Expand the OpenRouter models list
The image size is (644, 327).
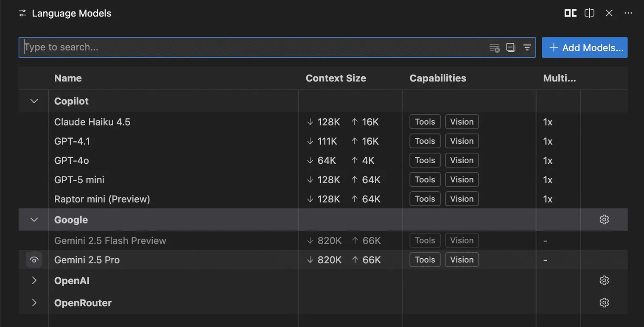tap(34, 303)
